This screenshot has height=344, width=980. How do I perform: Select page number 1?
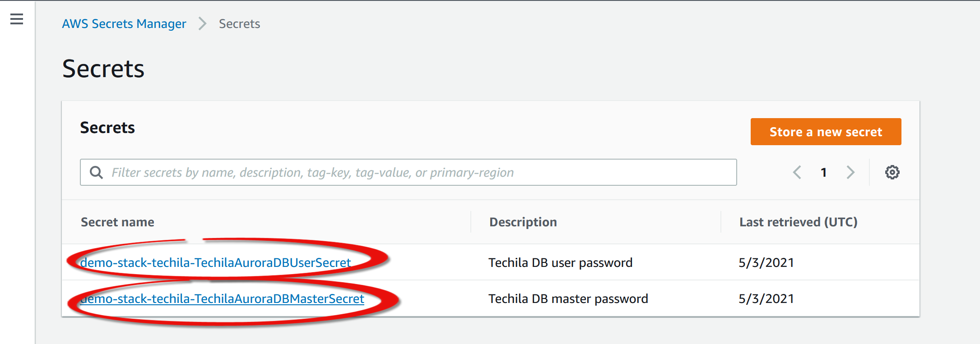coord(823,172)
